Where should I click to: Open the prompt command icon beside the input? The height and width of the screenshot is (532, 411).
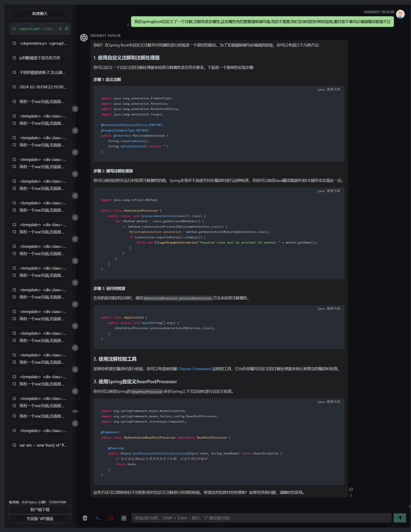pos(98,518)
